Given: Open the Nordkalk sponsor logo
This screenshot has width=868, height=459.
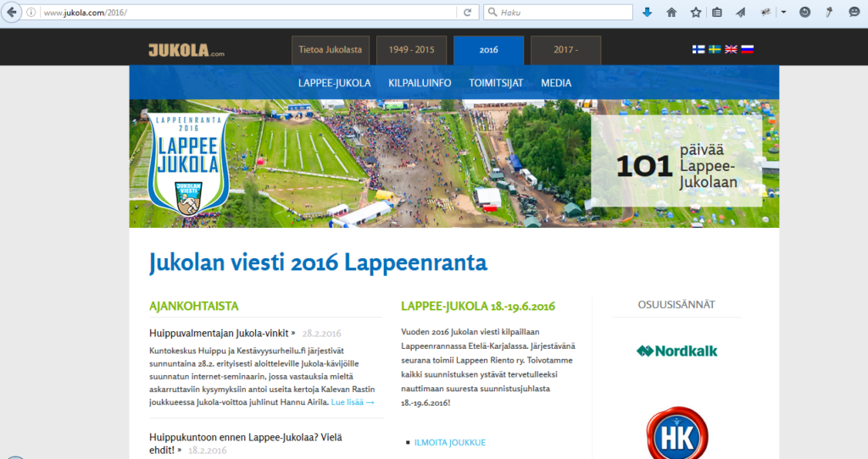Looking at the screenshot, I should click(x=676, y=351).
